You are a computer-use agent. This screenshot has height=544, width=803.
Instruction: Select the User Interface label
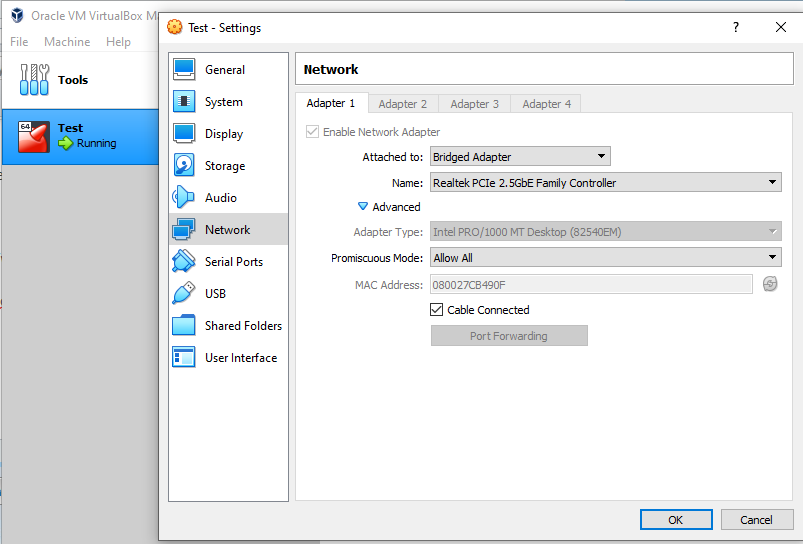click(241, 358)
